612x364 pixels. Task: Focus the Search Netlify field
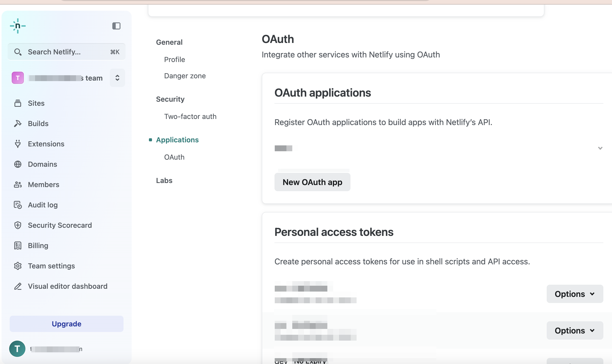67,52
